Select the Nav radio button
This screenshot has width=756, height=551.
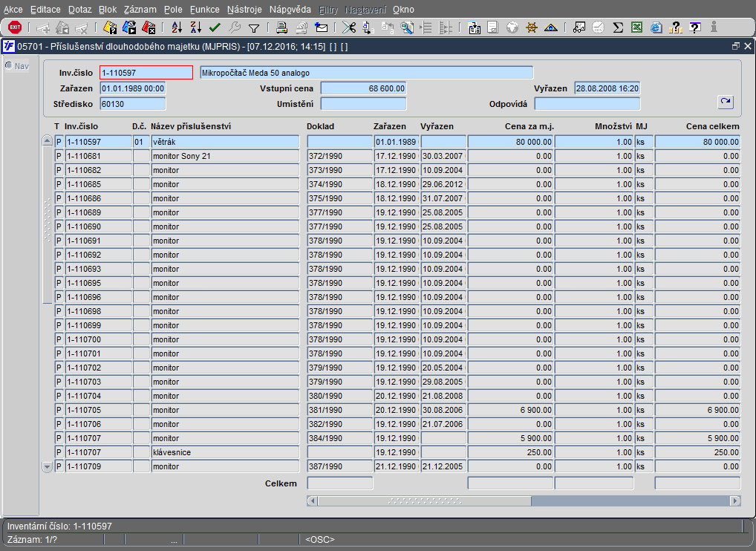9,65
